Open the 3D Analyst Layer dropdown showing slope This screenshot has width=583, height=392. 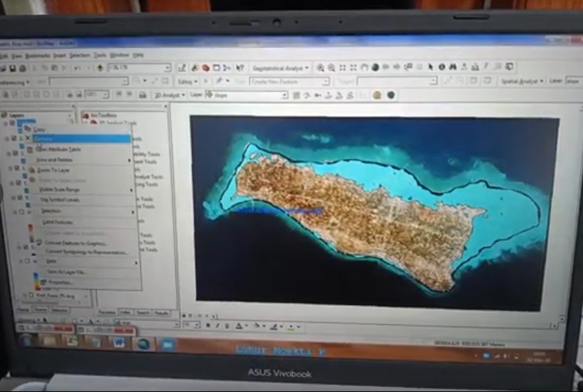[285, 95]
